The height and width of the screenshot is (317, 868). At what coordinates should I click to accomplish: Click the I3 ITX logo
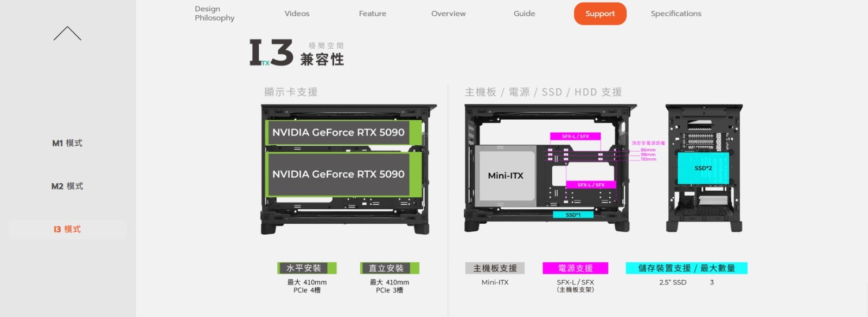271,53
